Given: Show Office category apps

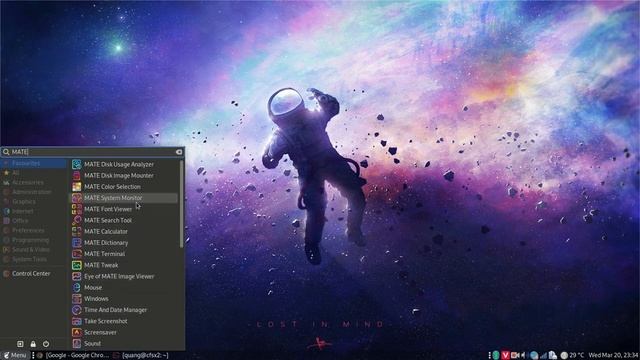Looking at the screenshot, I should pyautogui.click(x=33, y=221).
